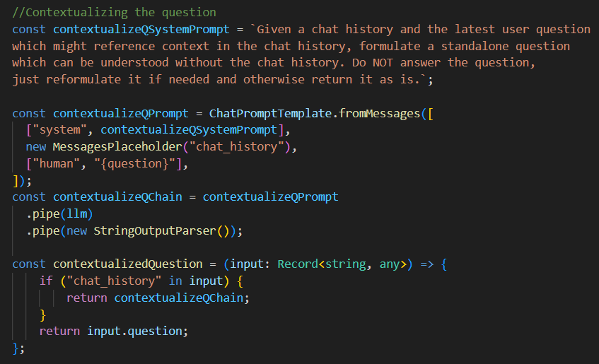Click 'StringOutputParser' in the pipe call

(x=155, y=230)
